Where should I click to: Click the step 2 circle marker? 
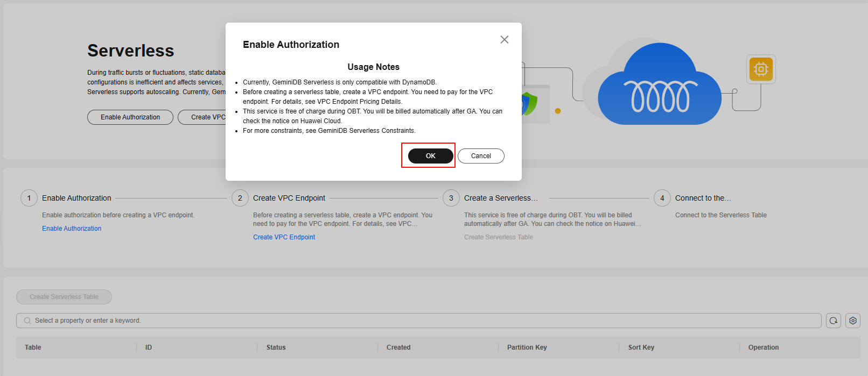240,198
